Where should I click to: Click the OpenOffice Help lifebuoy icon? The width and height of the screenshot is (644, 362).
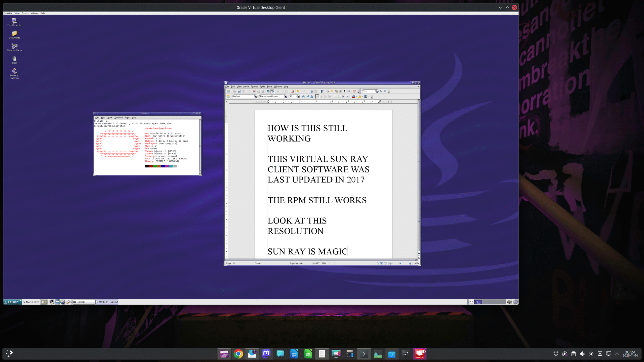click(x=354, y=91)
